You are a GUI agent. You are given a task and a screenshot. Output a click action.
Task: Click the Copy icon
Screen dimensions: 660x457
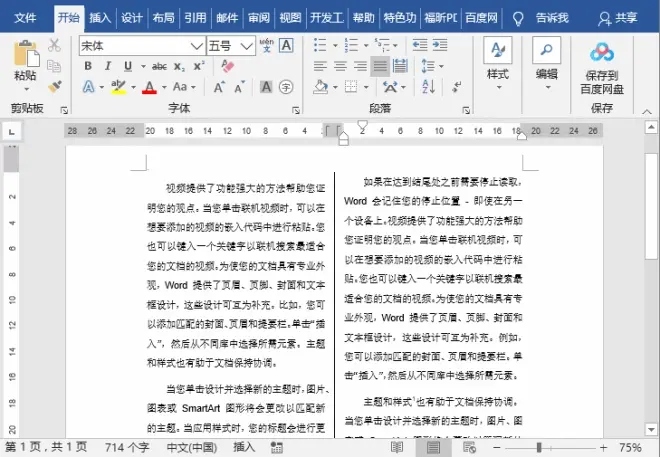[x=54, y=66]
